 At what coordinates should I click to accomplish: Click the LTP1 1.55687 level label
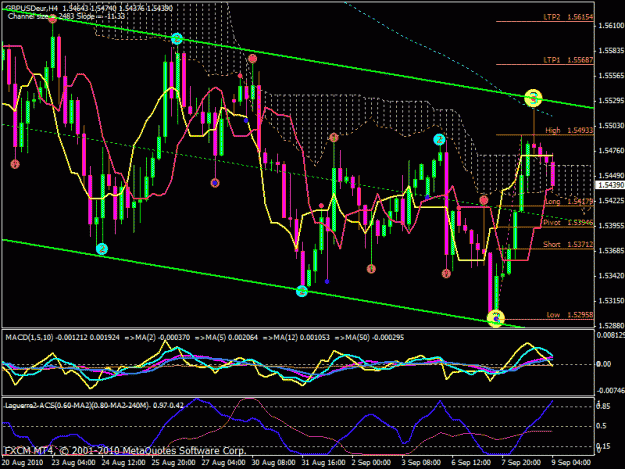568,60
